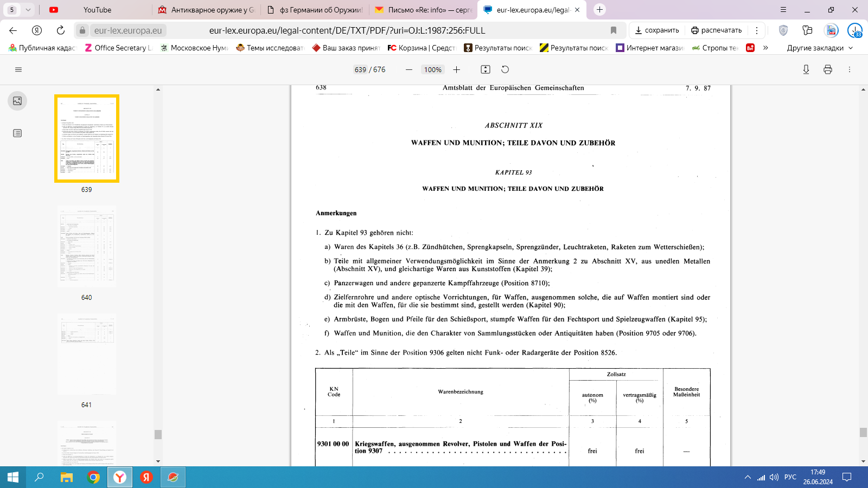The width and height of the screenshot is (868, 488).
Task: Open Корзина | Средства bookmark
Action: [x=422, y=48]
